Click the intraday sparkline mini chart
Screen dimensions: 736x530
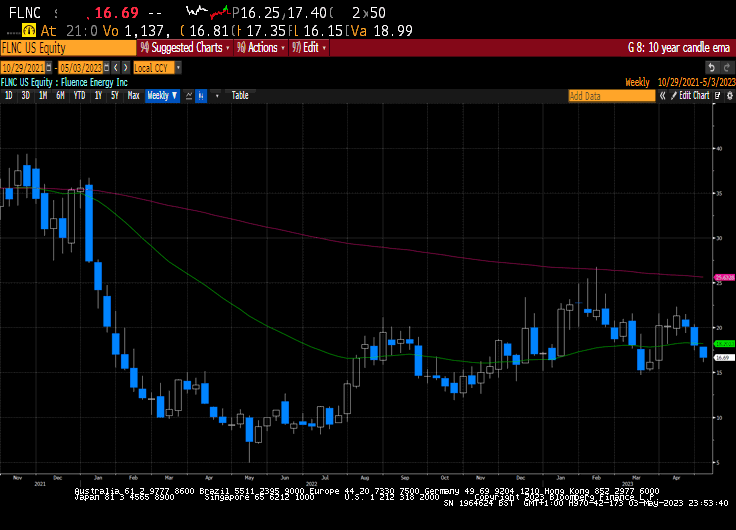(x=207, y=12)
